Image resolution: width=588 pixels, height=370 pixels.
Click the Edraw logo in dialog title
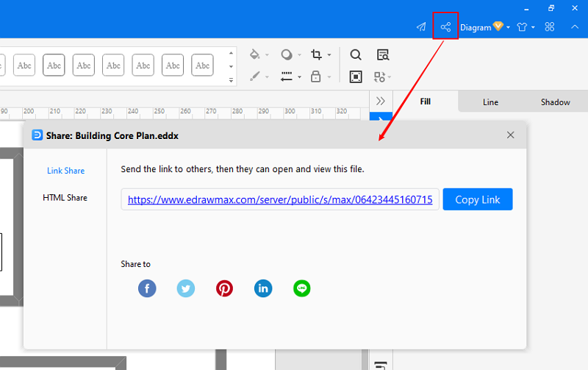coord(37,135)
